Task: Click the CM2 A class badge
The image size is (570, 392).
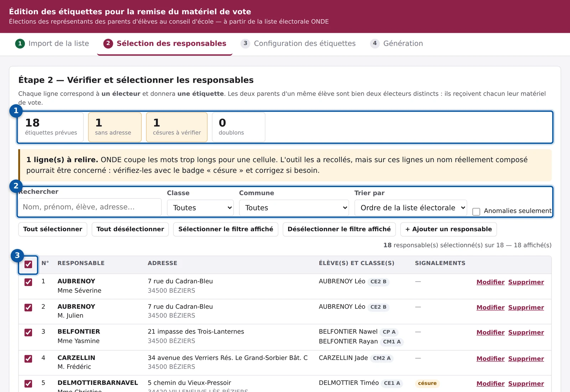Action: pos(382,359)
